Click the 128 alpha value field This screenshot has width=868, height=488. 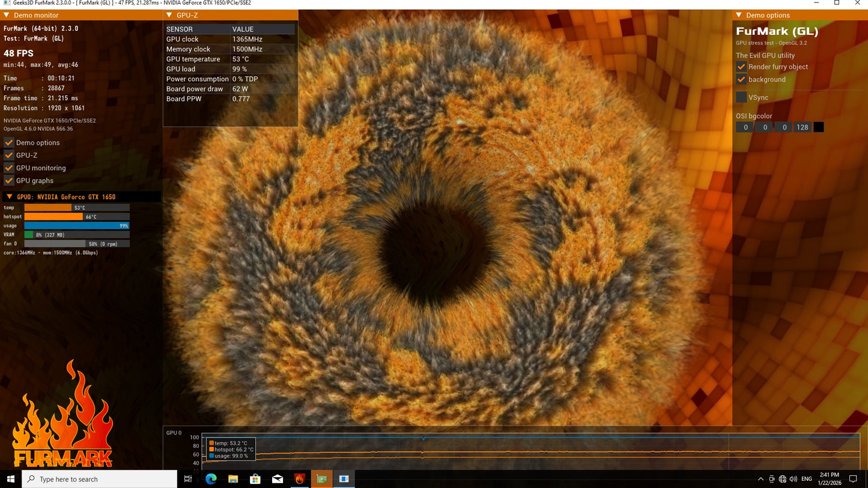point(803,127)
